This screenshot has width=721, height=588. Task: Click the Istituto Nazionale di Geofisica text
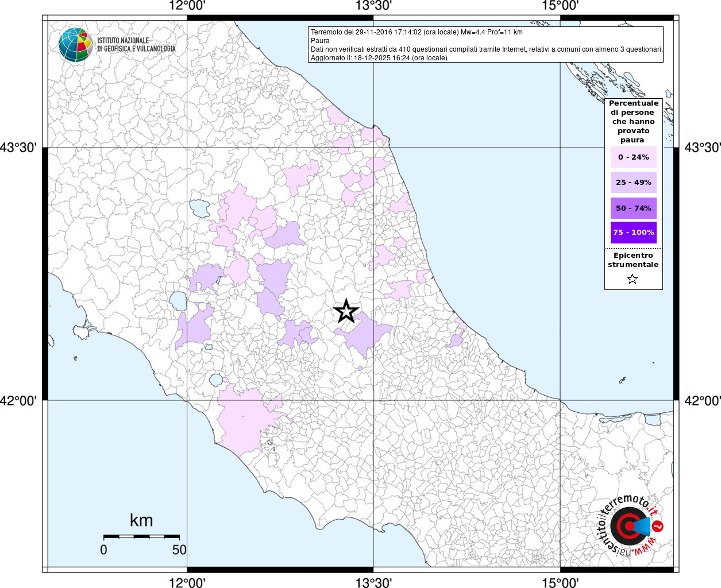point(136,45)
